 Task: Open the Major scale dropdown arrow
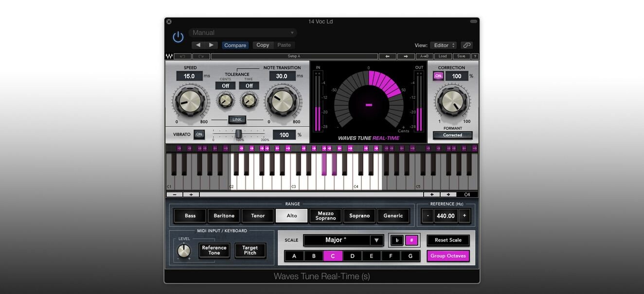(x=376, y=240)
